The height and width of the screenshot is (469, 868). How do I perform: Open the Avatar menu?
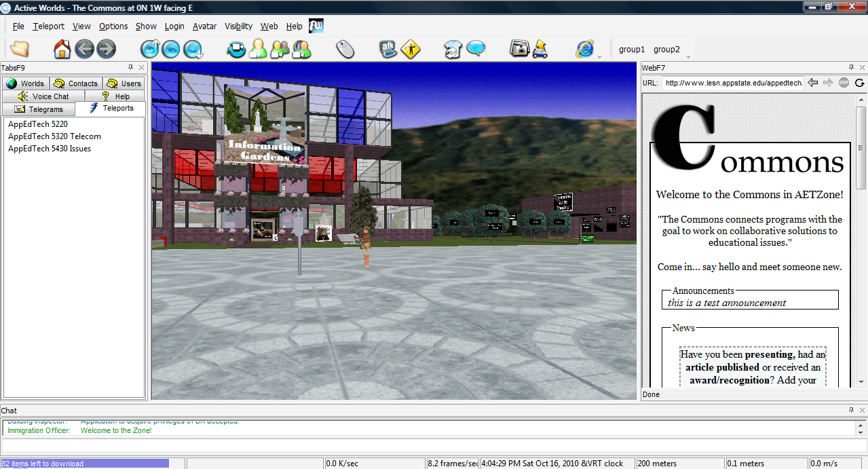point(204,26)
